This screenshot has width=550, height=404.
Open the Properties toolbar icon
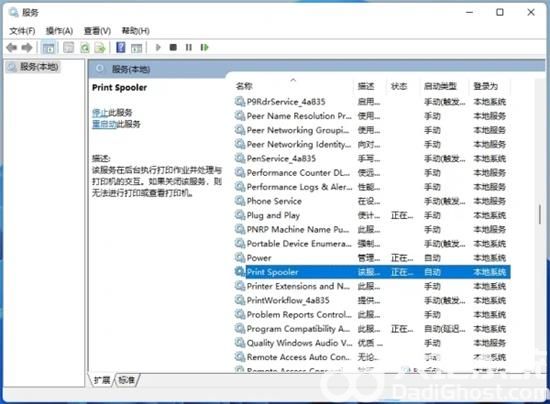pyautogui.click(x=69, y=47)
